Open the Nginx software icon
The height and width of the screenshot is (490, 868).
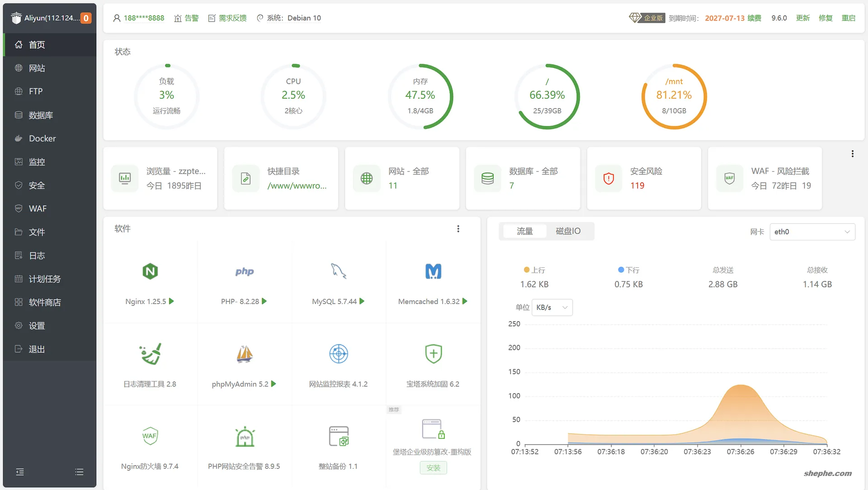tap(150, 271)
